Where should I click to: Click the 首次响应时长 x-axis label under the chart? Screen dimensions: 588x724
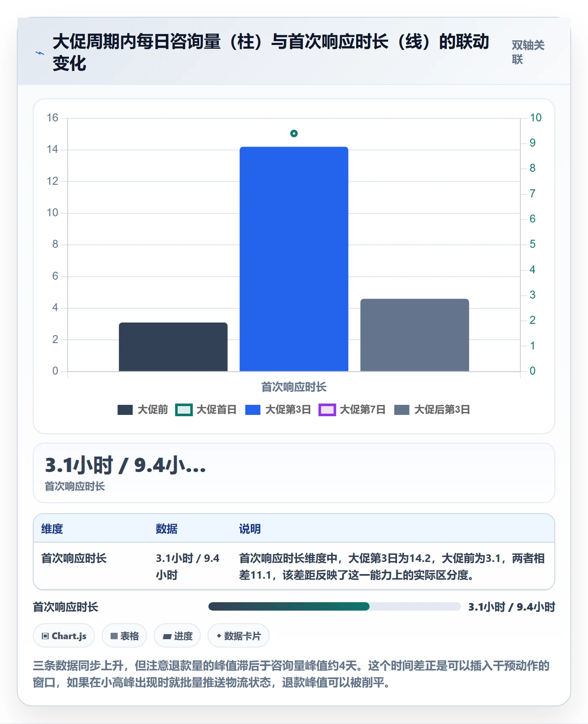point(294,387)
